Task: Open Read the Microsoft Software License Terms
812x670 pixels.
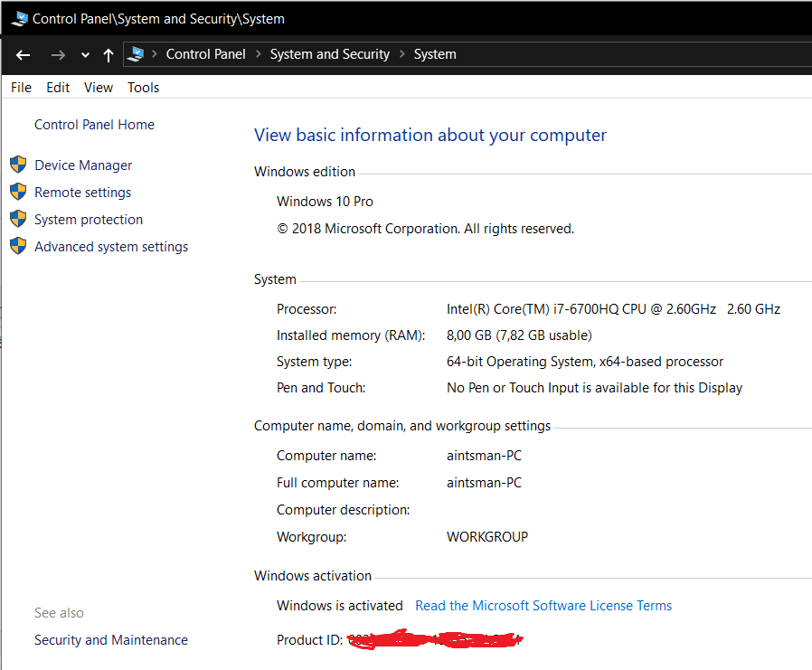Action: coord(543,606)
